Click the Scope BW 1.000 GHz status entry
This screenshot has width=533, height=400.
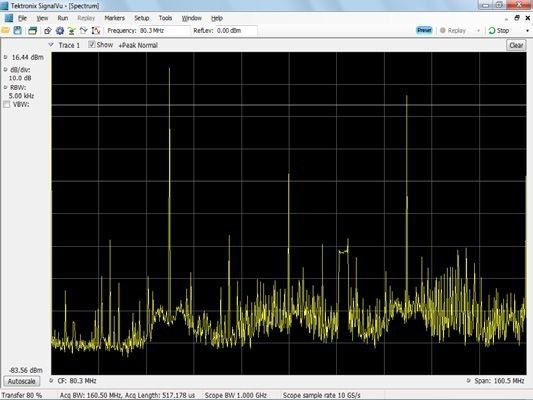point(236,395)
